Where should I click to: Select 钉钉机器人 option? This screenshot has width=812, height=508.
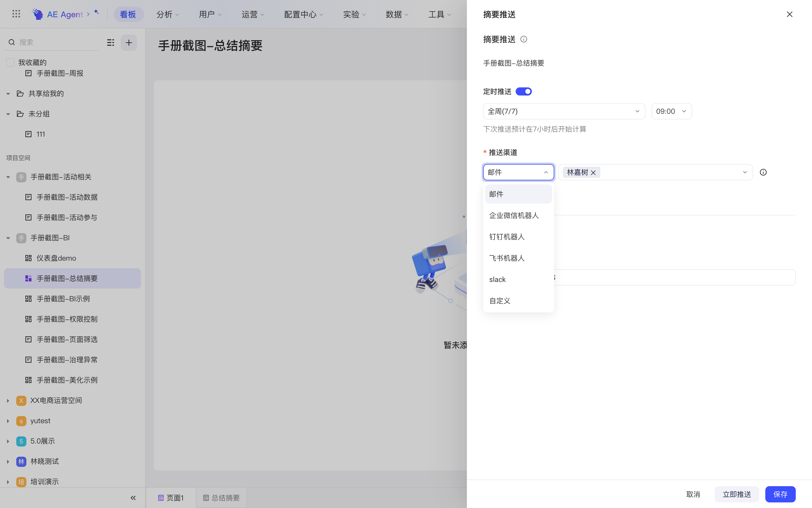[518, 237]
